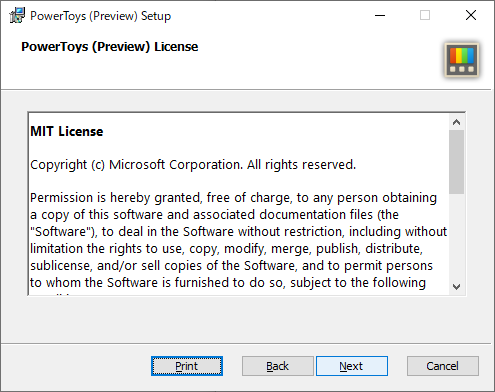Image resolution: width=495 pixels, height=392 pixels.
Task: Click the Copyright Microsoft Corporation line
Action: (x=193, y=165)
